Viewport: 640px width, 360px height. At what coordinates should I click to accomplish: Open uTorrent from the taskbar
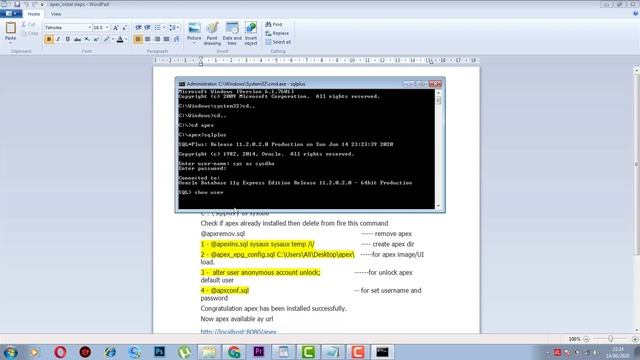(x=184, y=352)
